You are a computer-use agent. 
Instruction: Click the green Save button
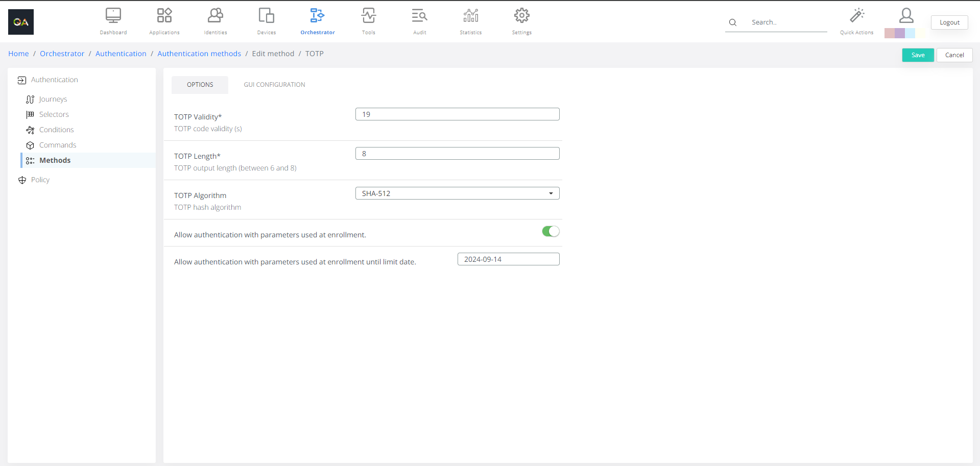(x=918, y=55)
